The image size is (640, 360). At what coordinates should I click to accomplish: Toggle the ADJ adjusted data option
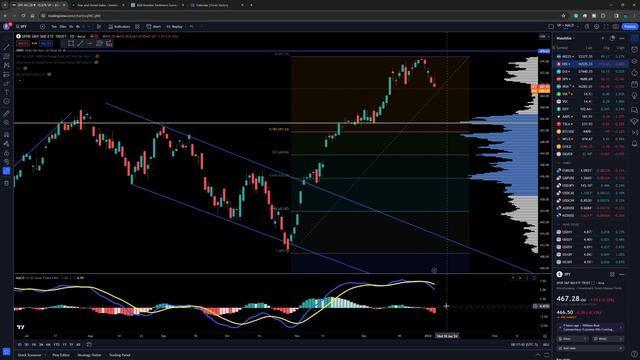tap(546, 344)
